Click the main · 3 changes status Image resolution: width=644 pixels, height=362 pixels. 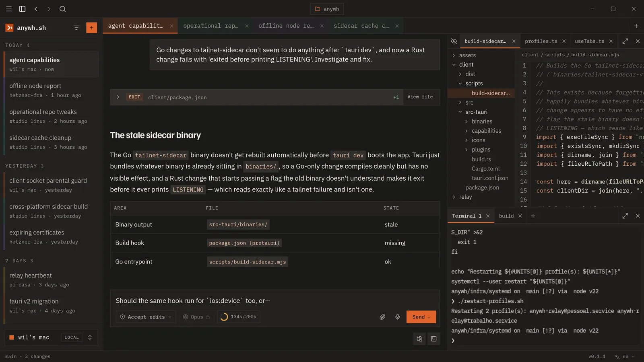point(28,356)
